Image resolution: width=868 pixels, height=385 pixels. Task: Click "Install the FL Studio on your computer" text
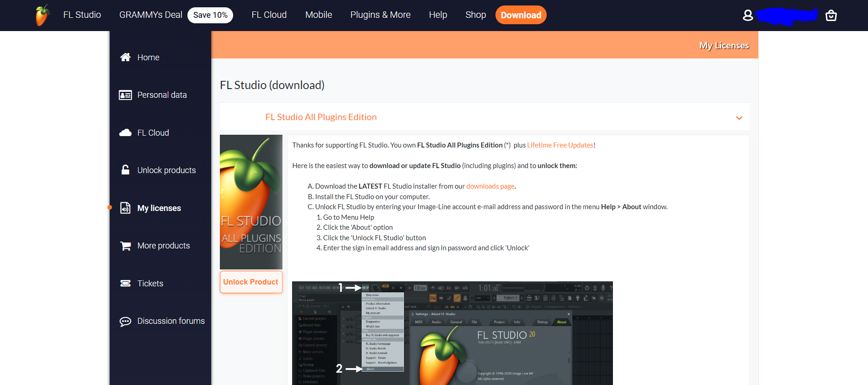pyautogui.click(x=372, y=197)
